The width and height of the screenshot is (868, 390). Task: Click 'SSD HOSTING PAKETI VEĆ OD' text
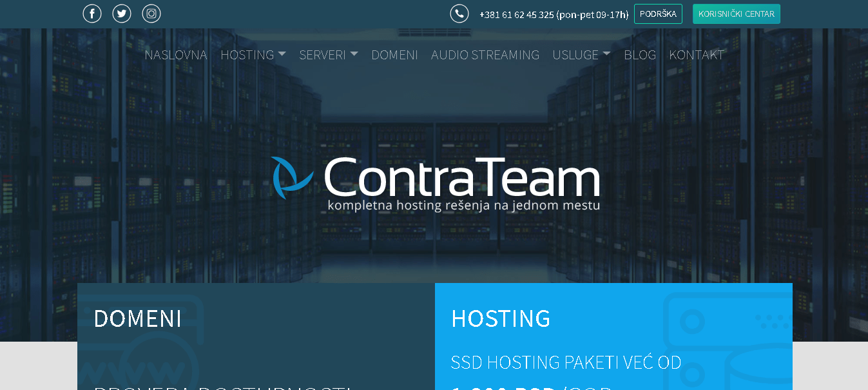[x=566, y=362]
